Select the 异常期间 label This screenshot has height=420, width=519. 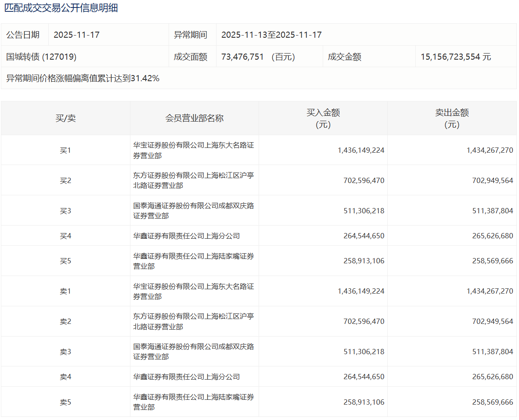(191, 35)
